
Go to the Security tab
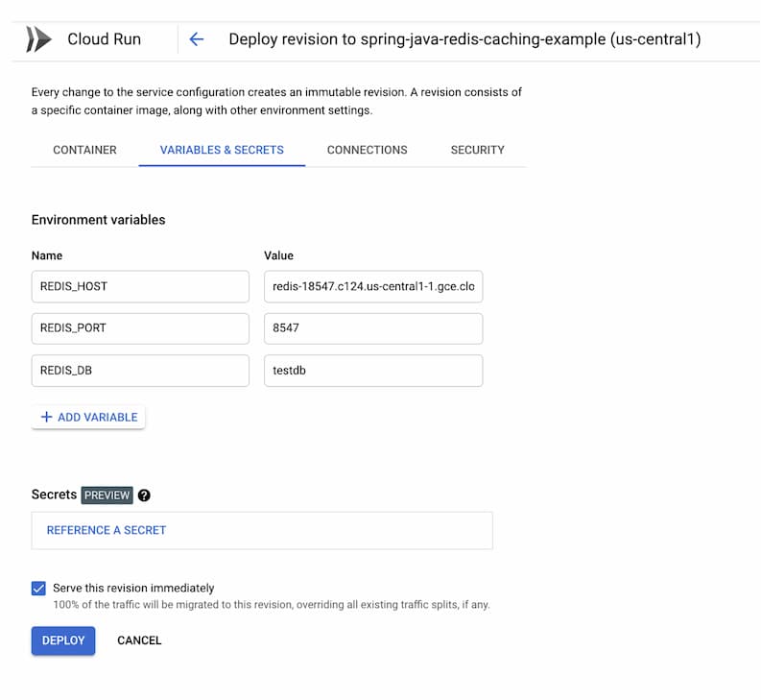(478, 150)
